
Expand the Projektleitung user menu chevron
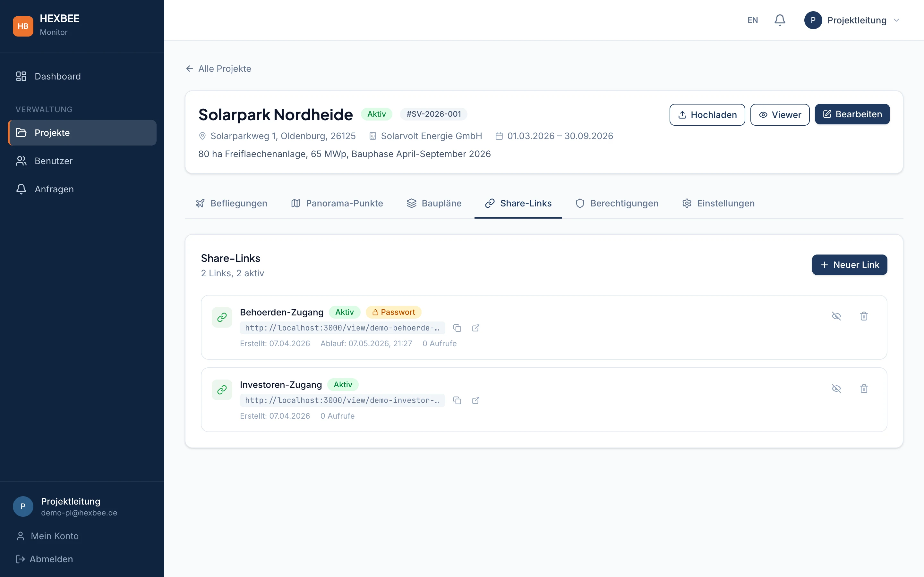click(896, 20)
